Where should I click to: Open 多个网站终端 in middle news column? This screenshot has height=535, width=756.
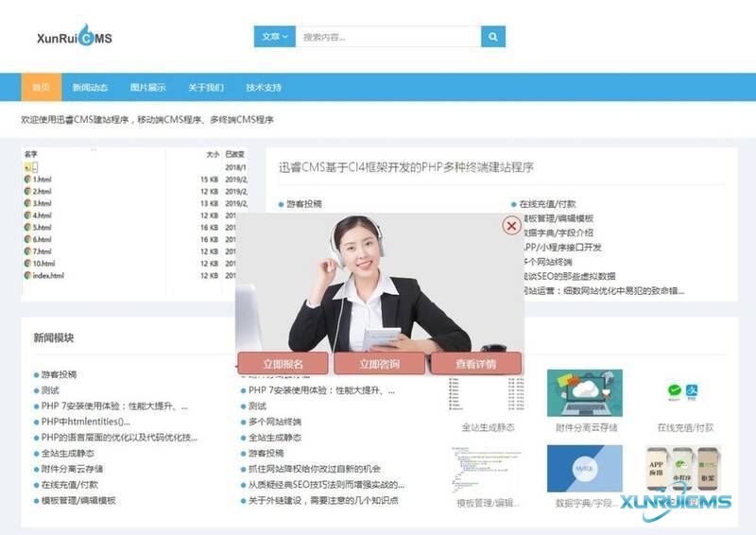[275, 422]
